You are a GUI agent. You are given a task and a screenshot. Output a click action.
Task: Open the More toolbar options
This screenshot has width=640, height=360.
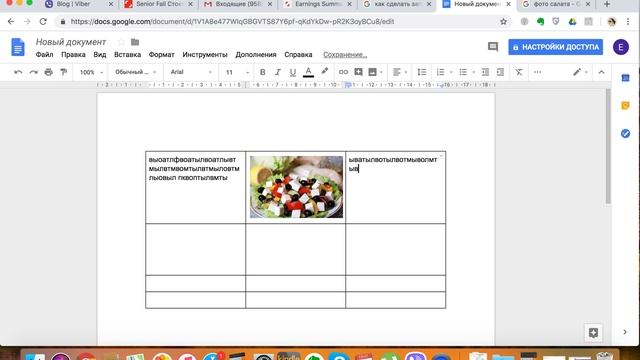pos(537,72)
